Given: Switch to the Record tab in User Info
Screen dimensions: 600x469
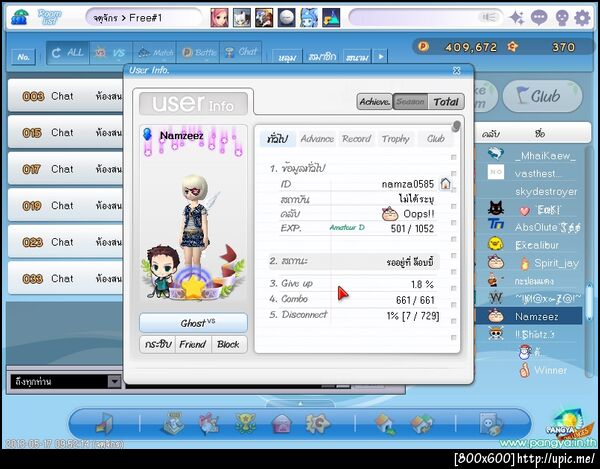Looking at the screenshot, I should [x=356, y=138].
